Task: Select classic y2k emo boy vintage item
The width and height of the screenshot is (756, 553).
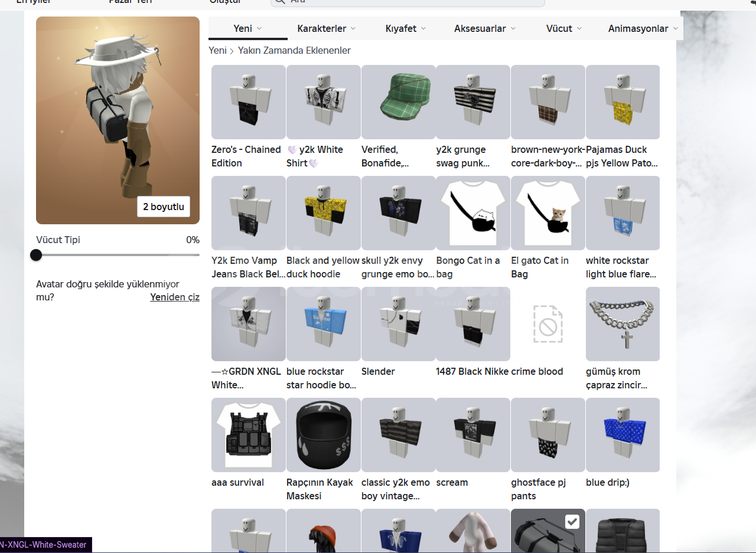Action: click(x=399, y=435)
